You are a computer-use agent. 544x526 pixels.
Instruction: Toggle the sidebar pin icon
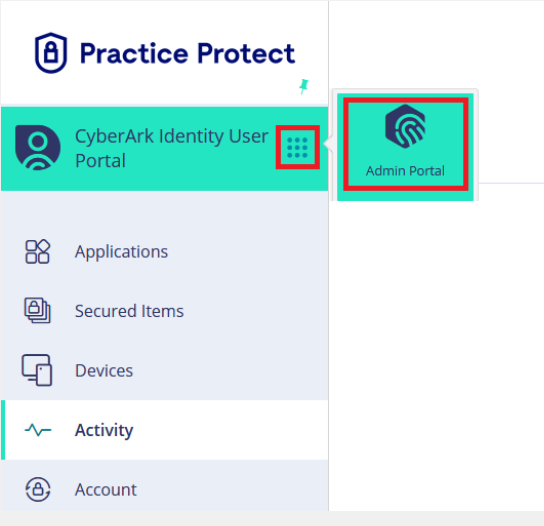coord(304,86)
